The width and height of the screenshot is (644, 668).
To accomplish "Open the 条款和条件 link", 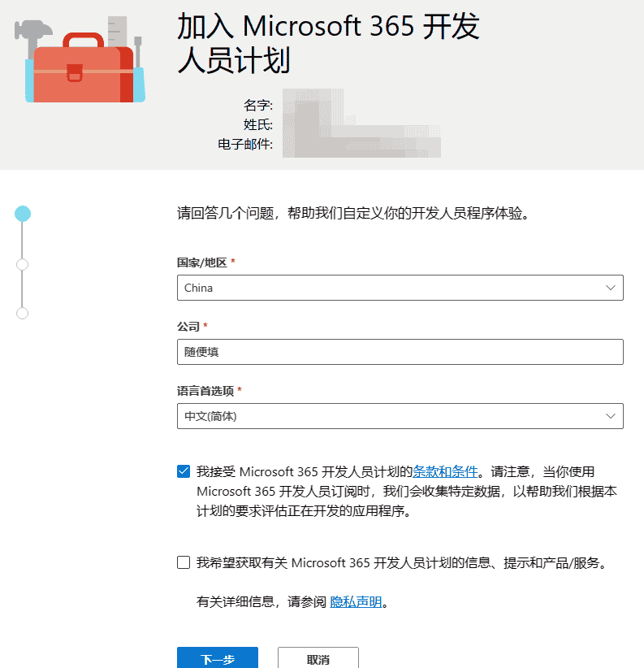I will [x=445, y=471].
